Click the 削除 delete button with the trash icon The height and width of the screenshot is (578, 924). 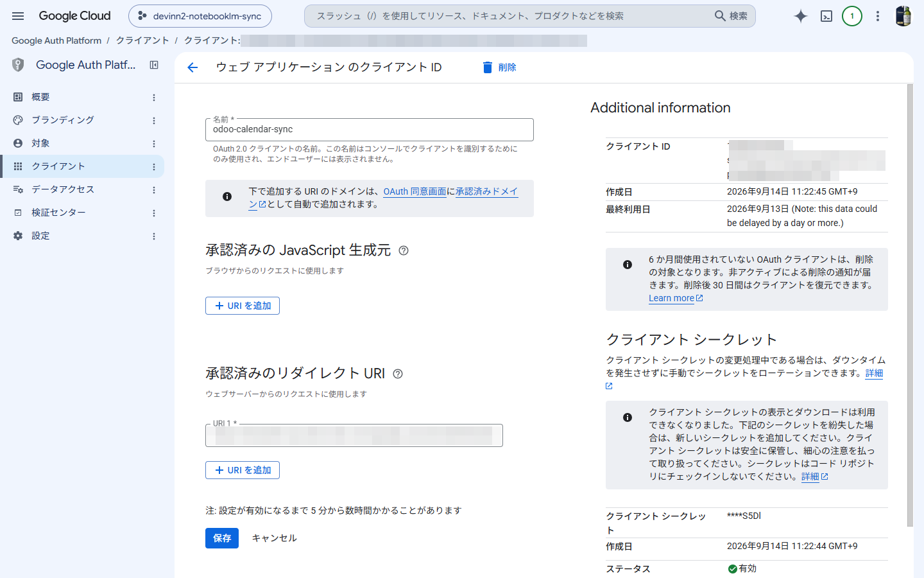(x=499, y=67)
